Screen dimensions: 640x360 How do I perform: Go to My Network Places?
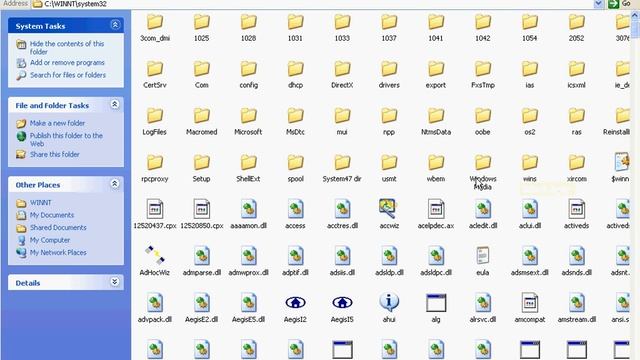tap(58, 253)
